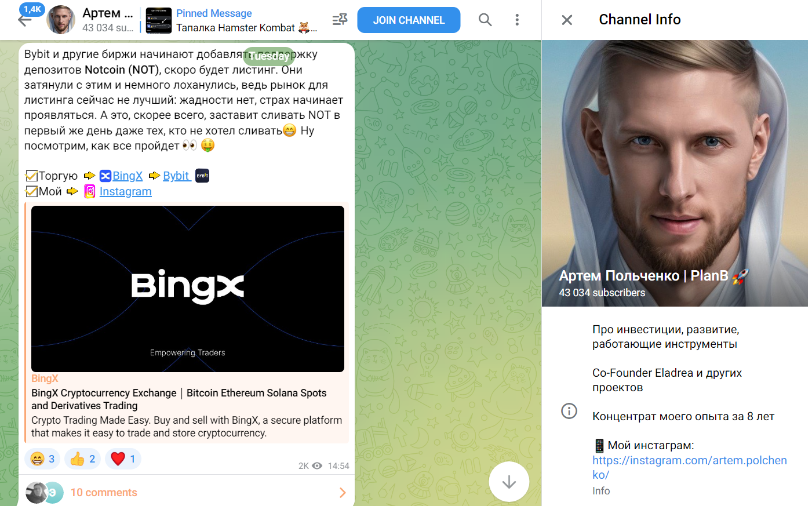Click the info icon in Channel Info
The image size is (812, 506).
click(569, 411)
